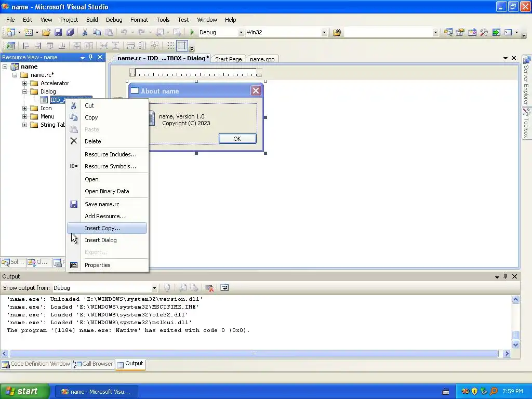Image resolution: width=532 pixels, height=399 pixels.
Task: Choose Insert Copy... from context menu
Action: click(x=107, y=228)
